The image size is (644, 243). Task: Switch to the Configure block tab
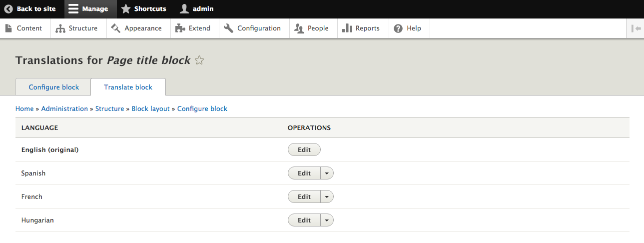tap(54, 87)
